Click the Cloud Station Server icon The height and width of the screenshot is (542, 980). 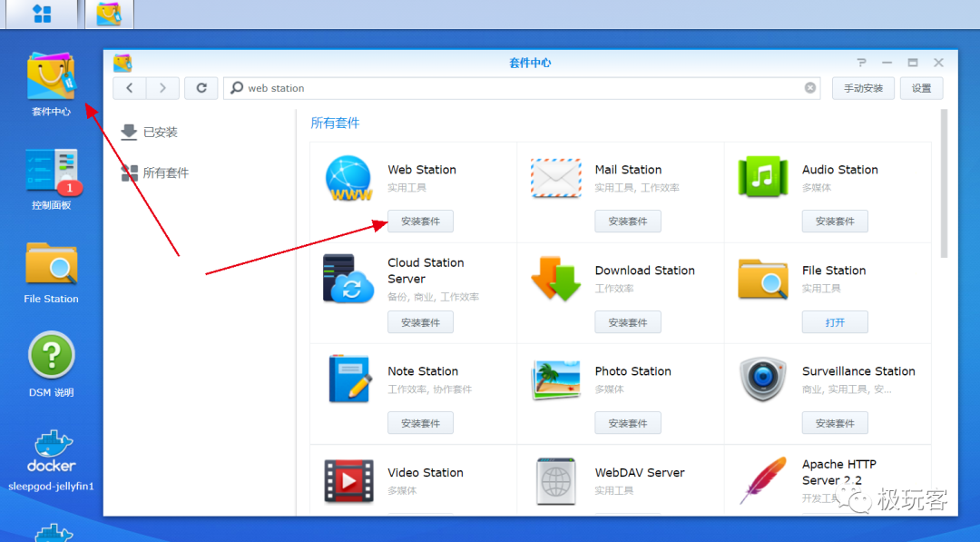(x=348, y=279)
